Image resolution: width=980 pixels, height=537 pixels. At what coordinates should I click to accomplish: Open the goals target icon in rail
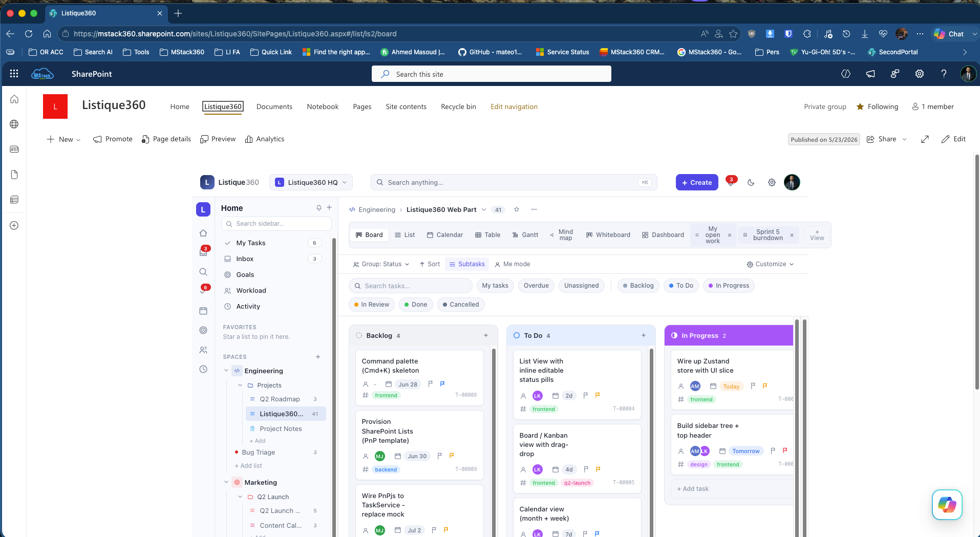click(x=203, y=330)
